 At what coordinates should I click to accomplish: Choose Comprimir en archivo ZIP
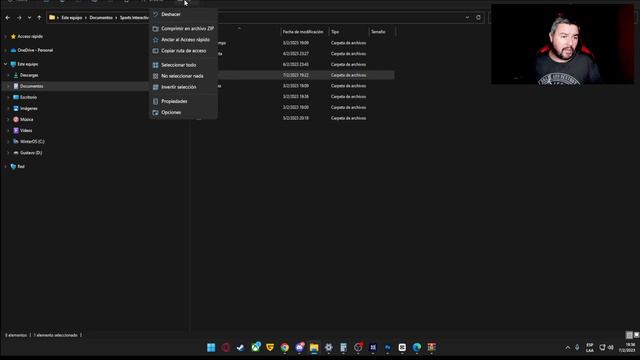pos(183,29)
